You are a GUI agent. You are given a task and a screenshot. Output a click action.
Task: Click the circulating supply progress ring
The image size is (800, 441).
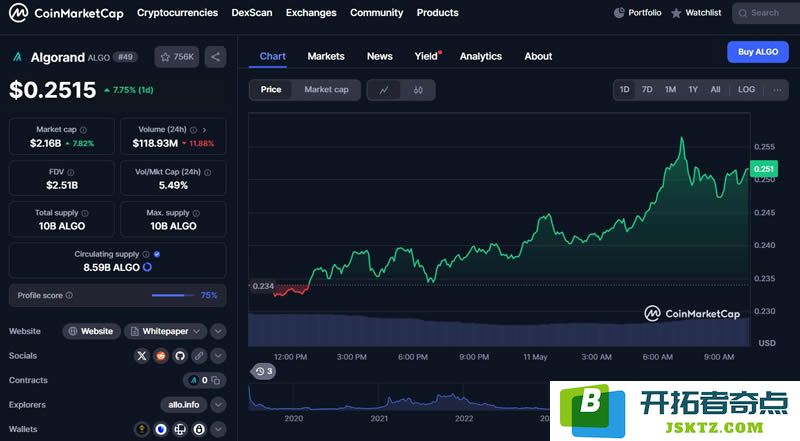[x=147, y=267]
